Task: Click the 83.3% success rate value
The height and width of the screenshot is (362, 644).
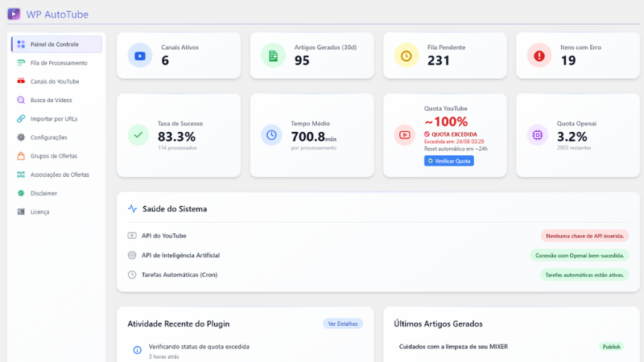Action: (x=176, y=136)
